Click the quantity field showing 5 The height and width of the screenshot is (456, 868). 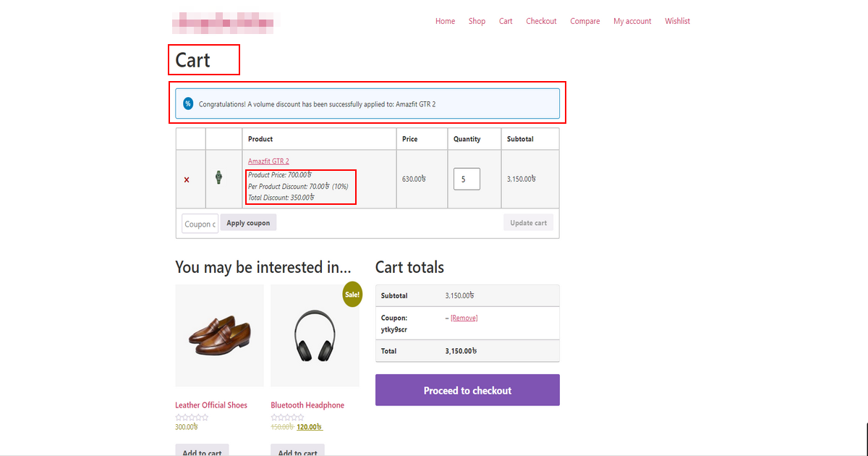click(467, 180)
